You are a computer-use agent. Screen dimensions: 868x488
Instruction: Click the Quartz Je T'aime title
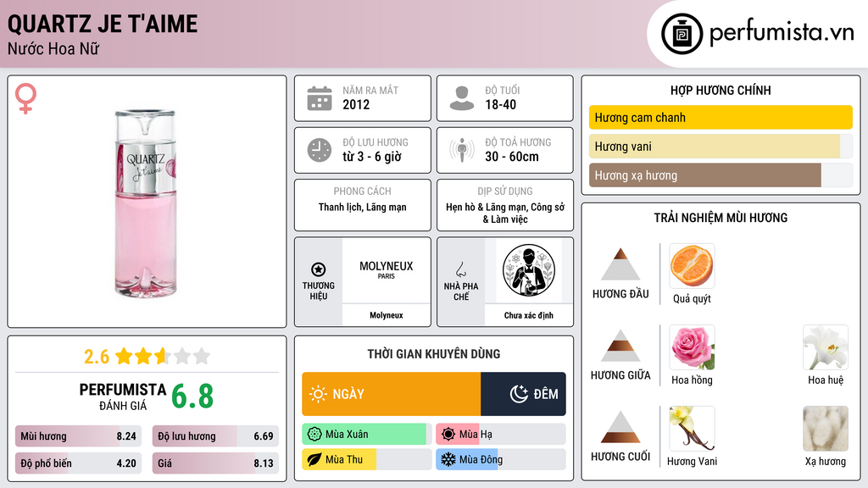tap(103, 25)
